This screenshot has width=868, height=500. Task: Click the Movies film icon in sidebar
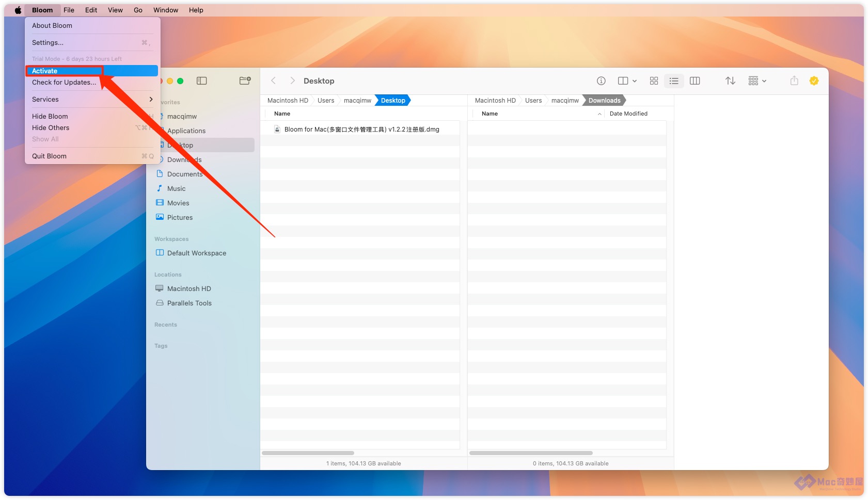point(160,203)
